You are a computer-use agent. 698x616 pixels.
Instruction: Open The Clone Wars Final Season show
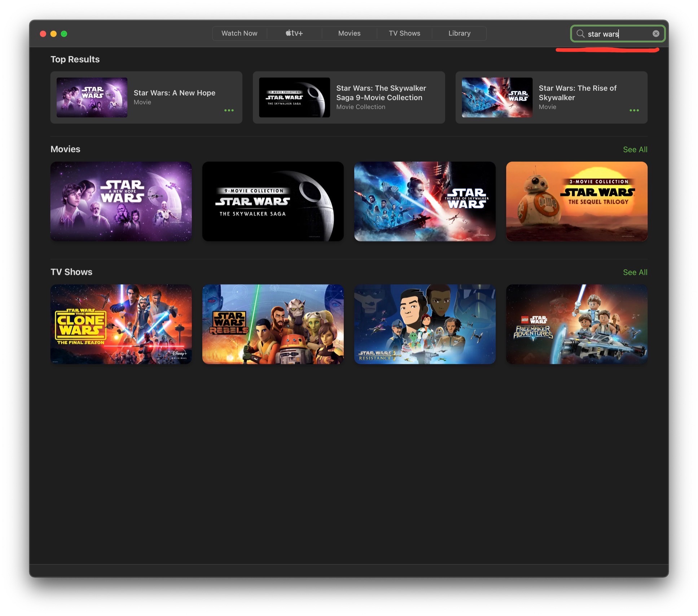pos(121,324)
